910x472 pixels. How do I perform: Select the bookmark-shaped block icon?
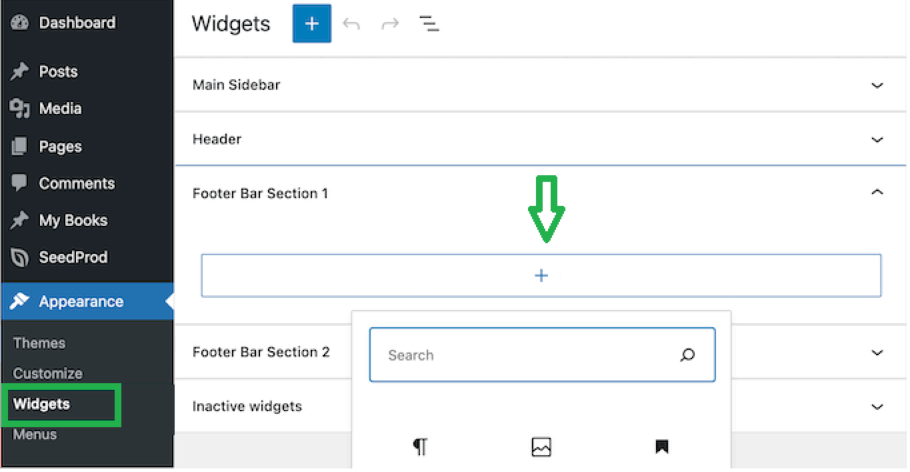(x=661, y=447)
